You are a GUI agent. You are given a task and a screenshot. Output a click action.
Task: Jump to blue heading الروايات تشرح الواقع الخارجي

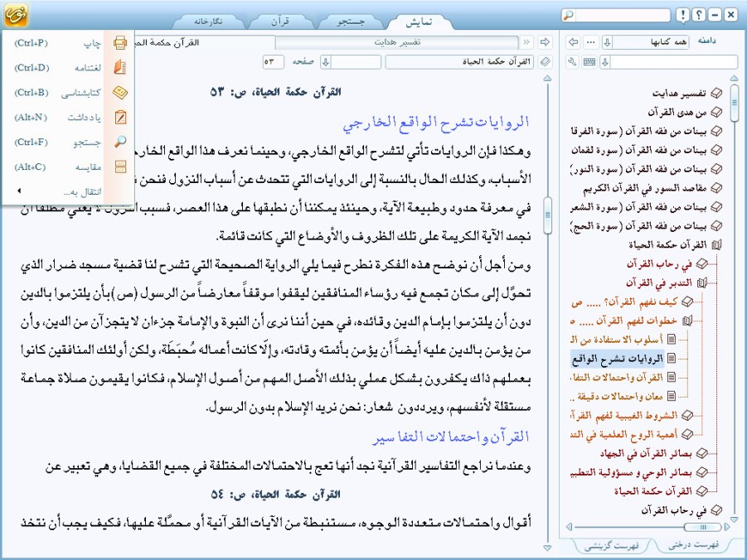[436, 122]
